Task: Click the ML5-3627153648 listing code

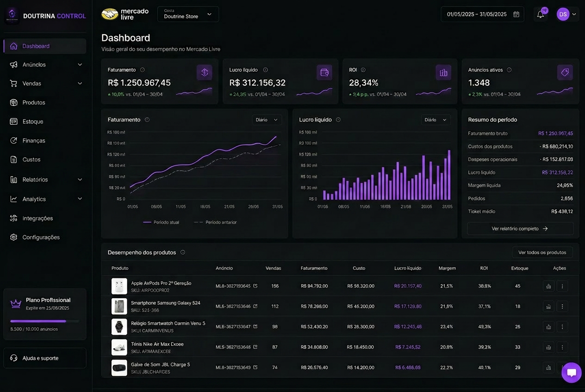Action: pos(233,347)
